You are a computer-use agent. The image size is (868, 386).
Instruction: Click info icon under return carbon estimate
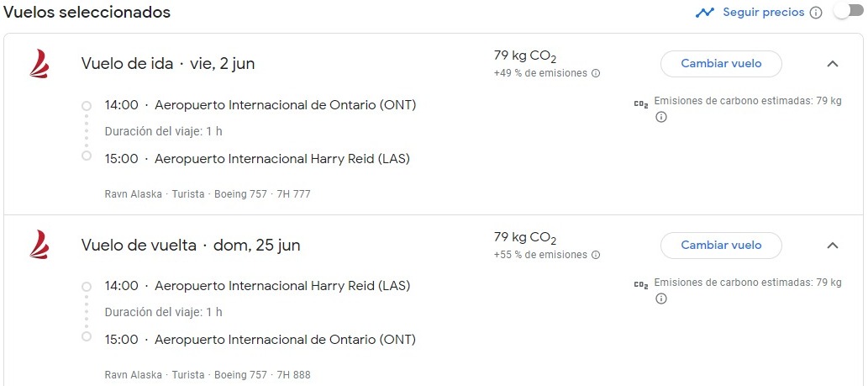click(x=660, y=299)
